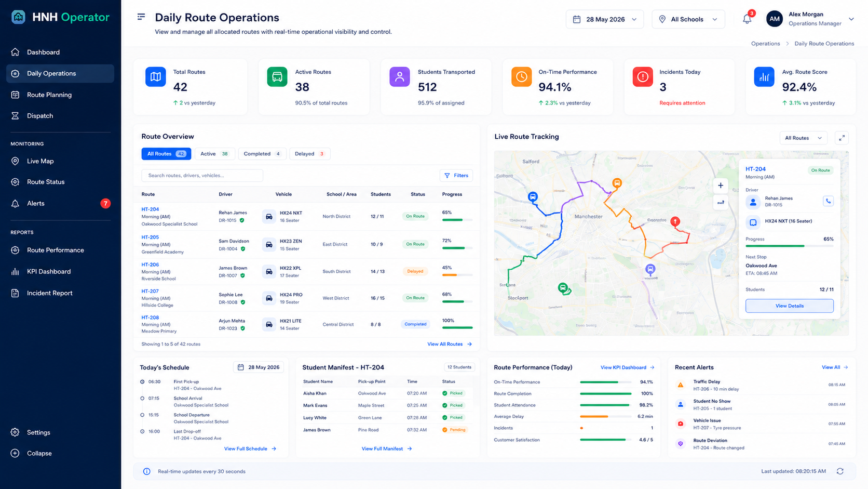Select the Delayed routes tab

[x=309, y=154]
